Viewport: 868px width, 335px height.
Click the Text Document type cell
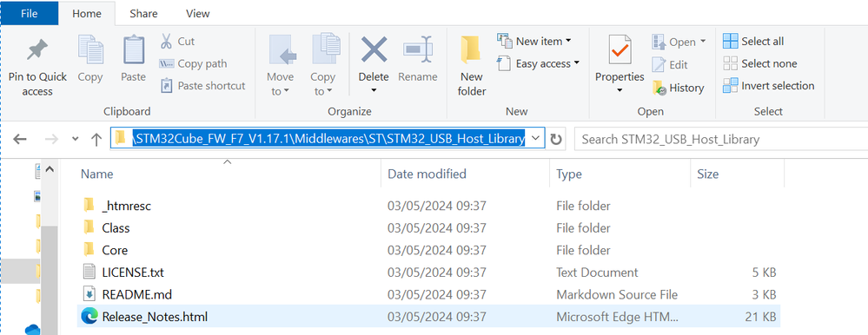point(597,273)
